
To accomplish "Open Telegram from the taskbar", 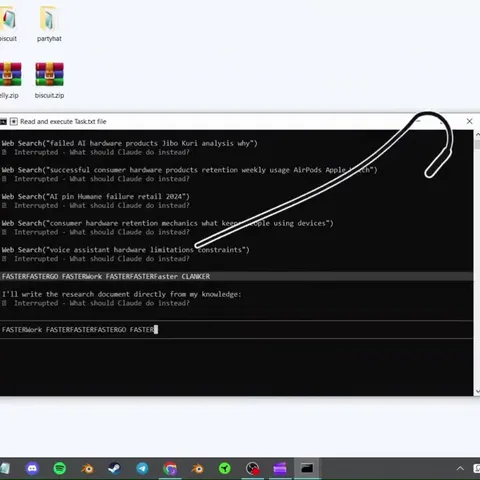I will click(x=142, y=468).
